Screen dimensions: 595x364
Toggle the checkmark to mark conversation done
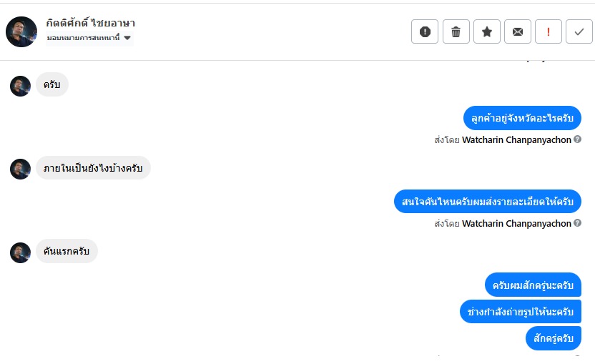point(579,31)
